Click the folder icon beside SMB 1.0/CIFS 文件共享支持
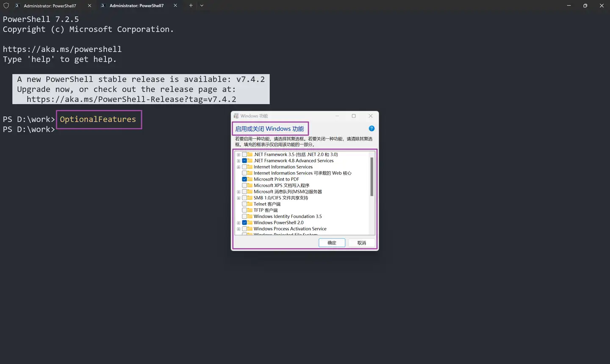 point(250,198)
